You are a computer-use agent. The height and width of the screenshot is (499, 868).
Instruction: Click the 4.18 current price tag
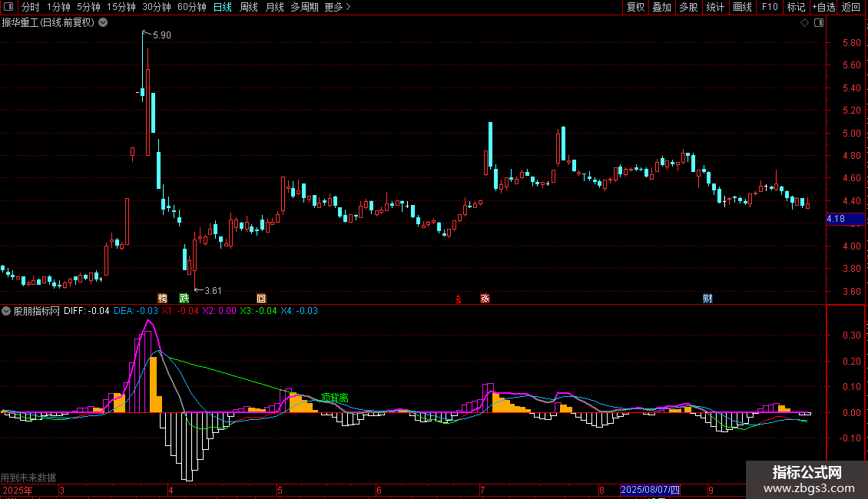[845, 219]
